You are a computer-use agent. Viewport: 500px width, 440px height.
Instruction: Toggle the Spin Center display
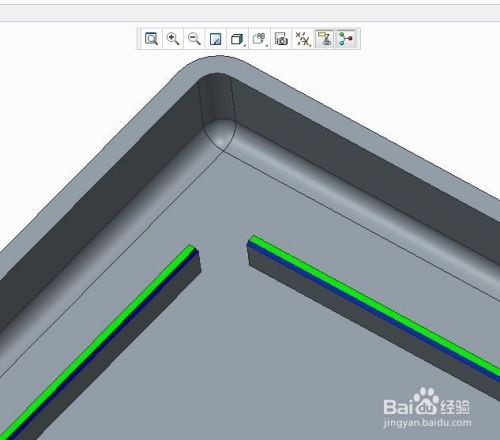pyautogui.click(x=346, y=39)
